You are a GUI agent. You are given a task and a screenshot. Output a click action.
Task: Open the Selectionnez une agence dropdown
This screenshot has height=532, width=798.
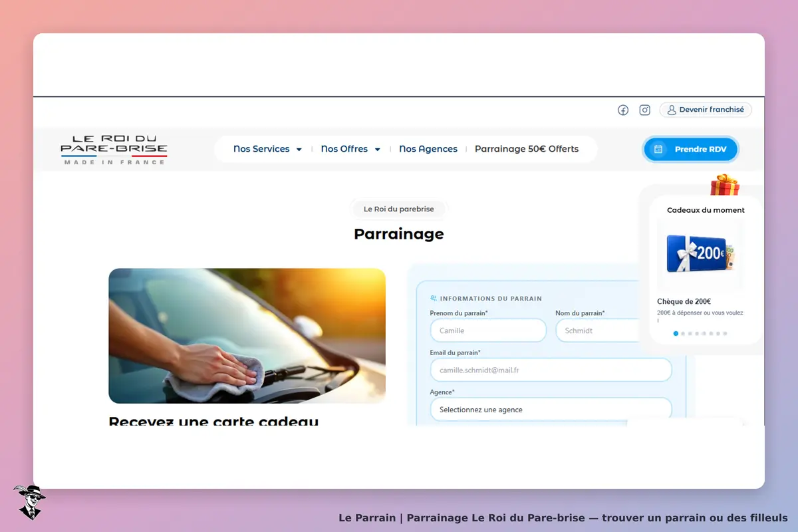[x=551, y=410]
